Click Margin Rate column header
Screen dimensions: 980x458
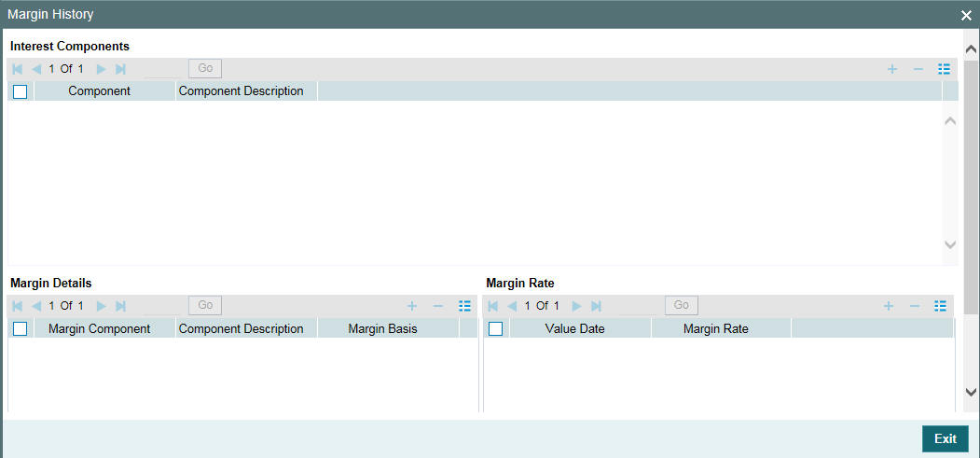coord(722,328)
